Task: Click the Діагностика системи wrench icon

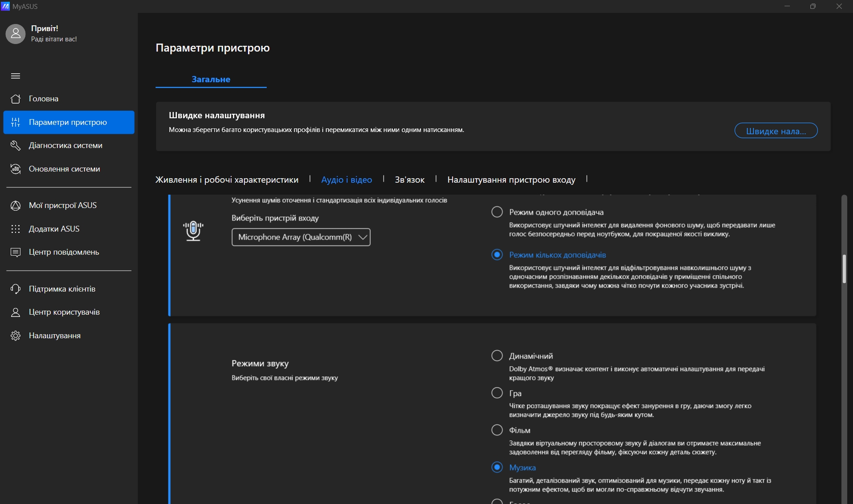Action: coord(16,145)
